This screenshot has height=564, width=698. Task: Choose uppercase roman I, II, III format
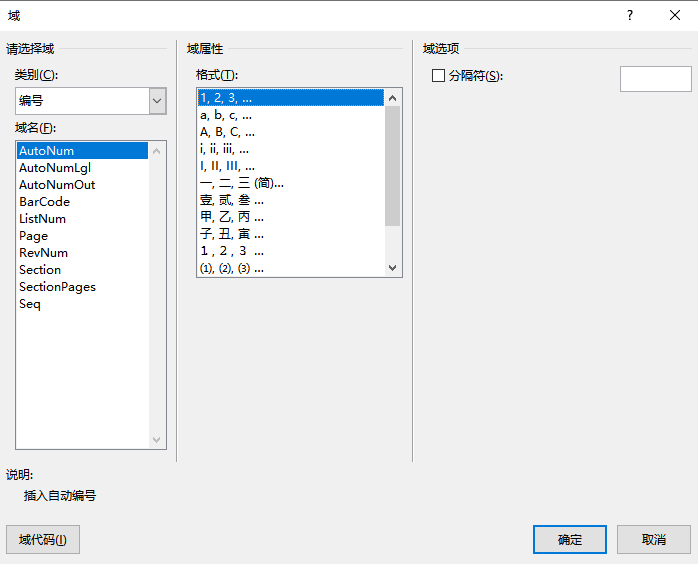click(291, 166)
